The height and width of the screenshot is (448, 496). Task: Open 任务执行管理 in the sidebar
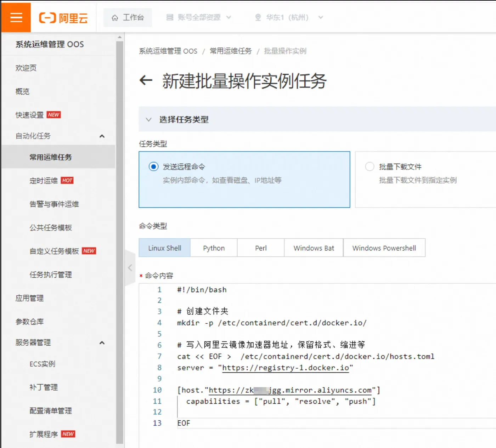coord(51,274)
